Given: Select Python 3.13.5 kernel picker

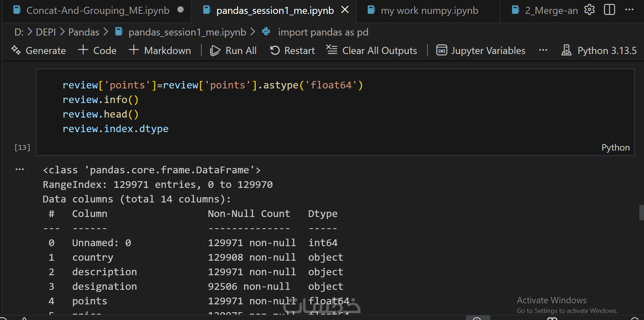Looking at the screenshot, I should (599, 50).
